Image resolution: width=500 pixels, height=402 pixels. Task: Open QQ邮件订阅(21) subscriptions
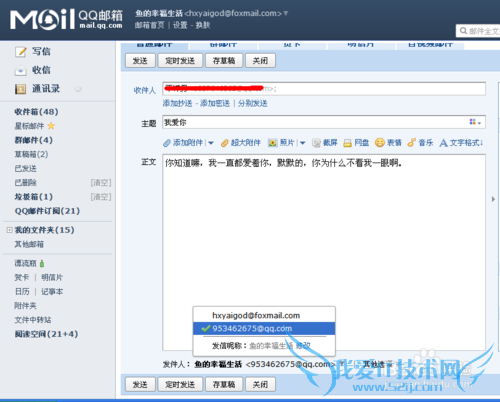click(47, 211)
